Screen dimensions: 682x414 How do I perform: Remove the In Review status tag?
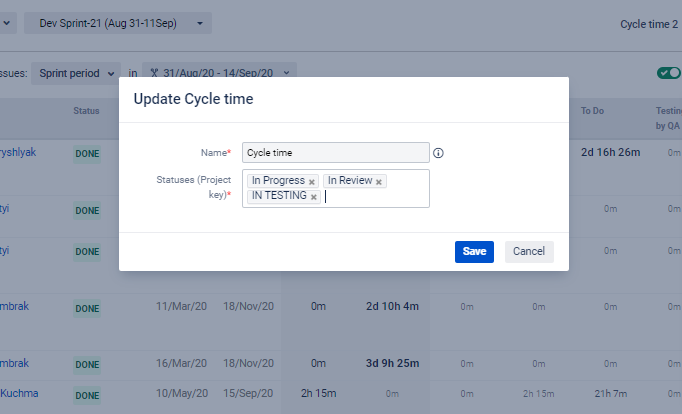click(379, 182)
